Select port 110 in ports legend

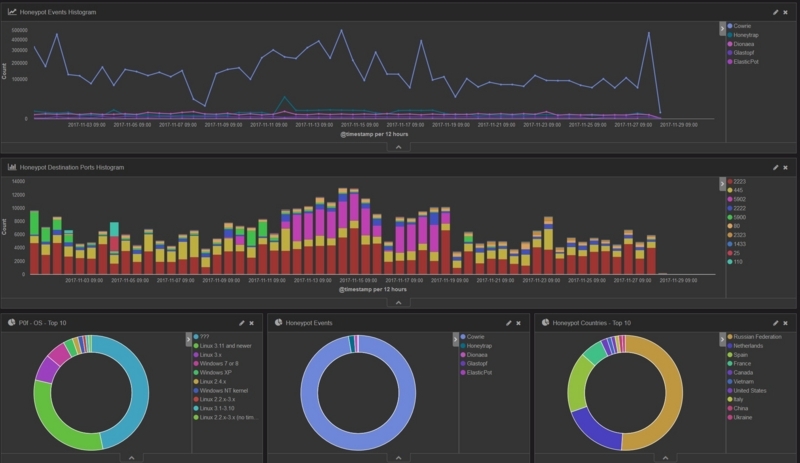click(x=738, y=262)
